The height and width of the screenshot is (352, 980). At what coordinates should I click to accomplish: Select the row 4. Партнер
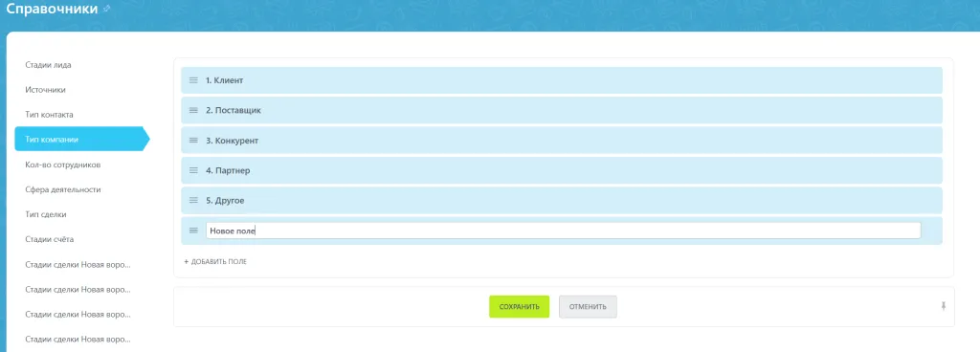click(x=562, y=170)
